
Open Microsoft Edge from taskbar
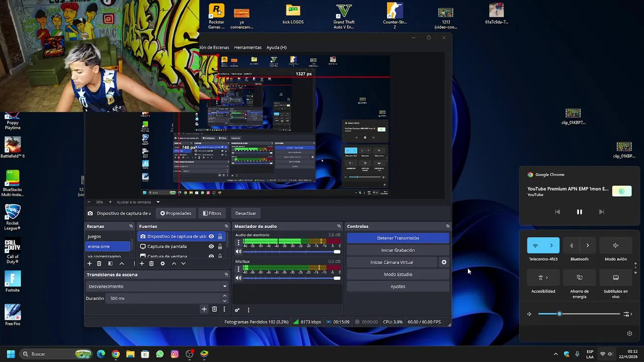tap(101, 354)
